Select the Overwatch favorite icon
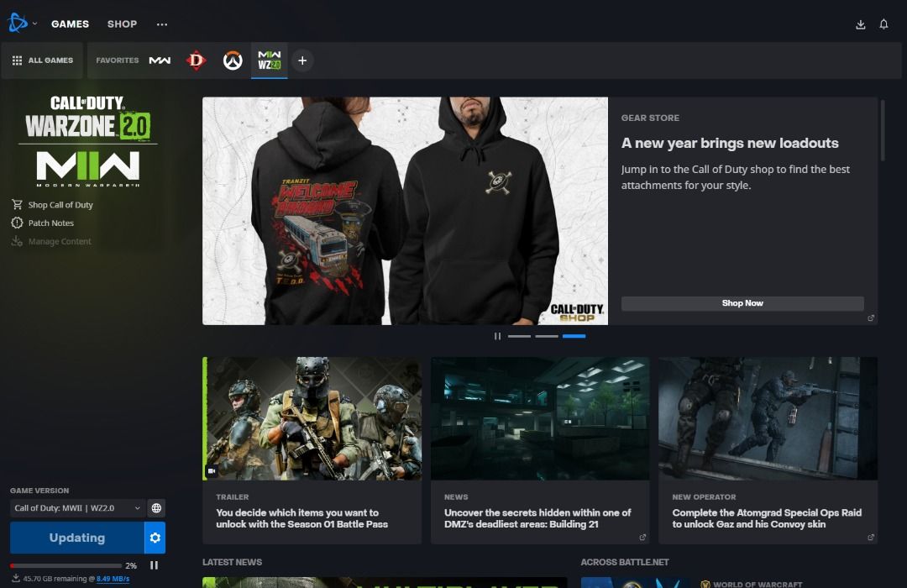The image size is (907, 588). pyautogui.click(x=233, y=60)
